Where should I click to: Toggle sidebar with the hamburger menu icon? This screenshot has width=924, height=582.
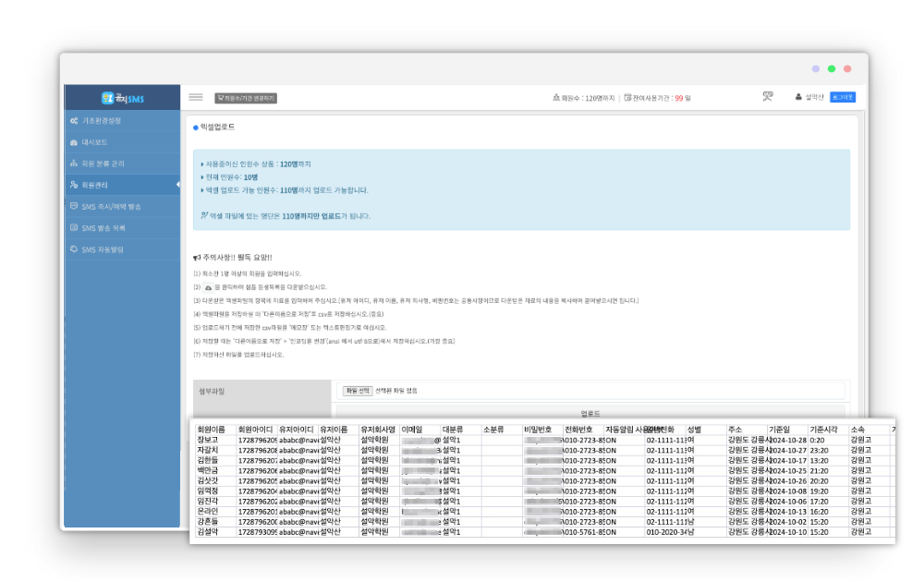pyautogui.click(x=196, y=97)
